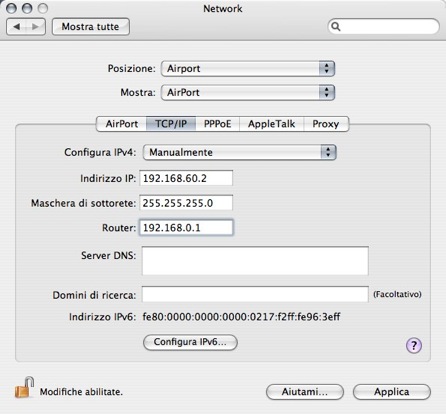The width and height of the screenshot is (446, 414).
Task: Open the Mostra AirPort dropdown
Action: pyautogui.click(x=248, y=92)
